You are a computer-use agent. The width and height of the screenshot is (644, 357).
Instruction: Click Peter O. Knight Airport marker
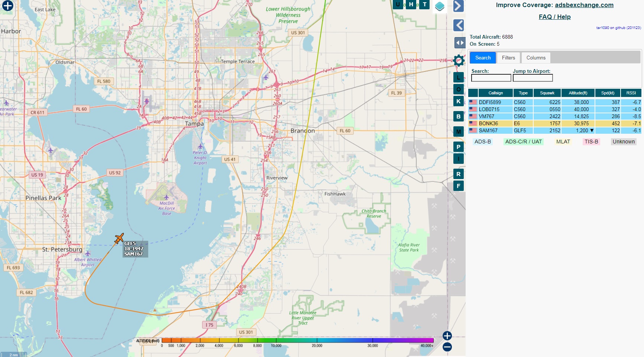pyautogui.click(x=201, y=146)
